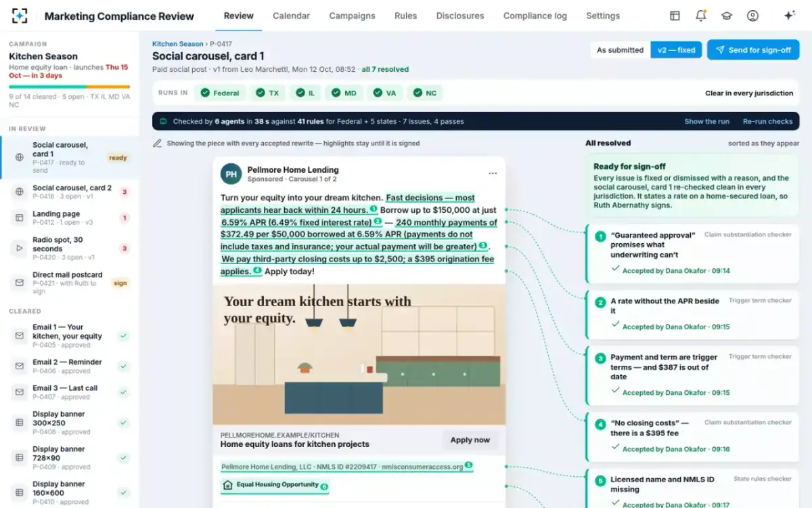Click the Equal Housing Opportunity house icon
Screen dimensions: 812x508
pyautogui.click(x=228, y=485)
